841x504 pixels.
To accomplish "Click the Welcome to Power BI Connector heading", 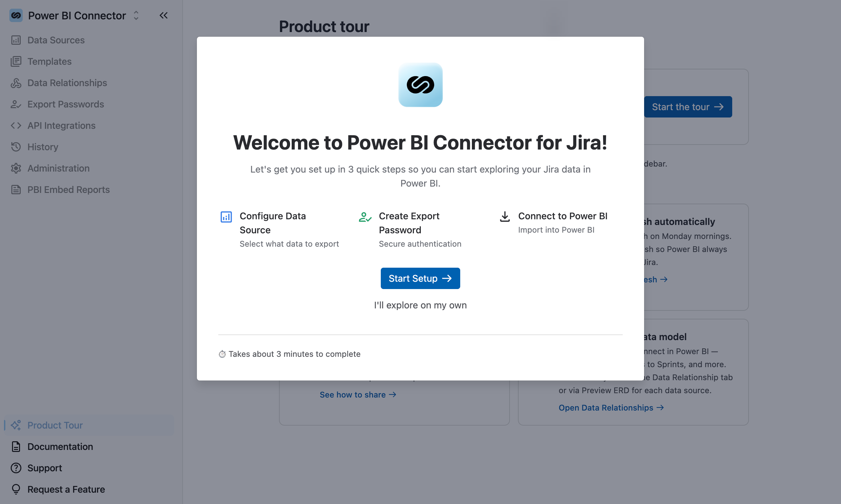I will coord(420,143).
